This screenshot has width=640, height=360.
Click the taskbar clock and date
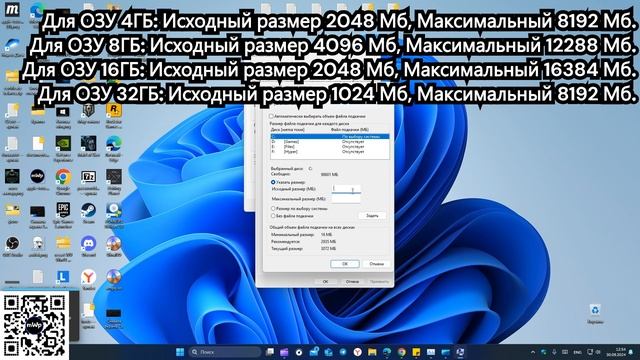[615, 352]
